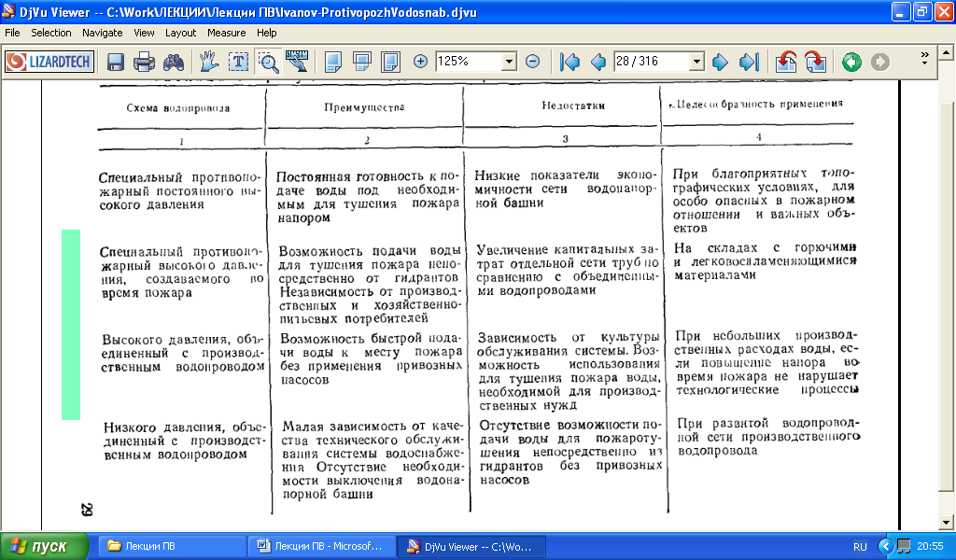Image resolution: width=956 pixels, height=560 pixels.
Task: Zoom in with the plus icon
Action: pyautogui.click(x=420, y=61)
